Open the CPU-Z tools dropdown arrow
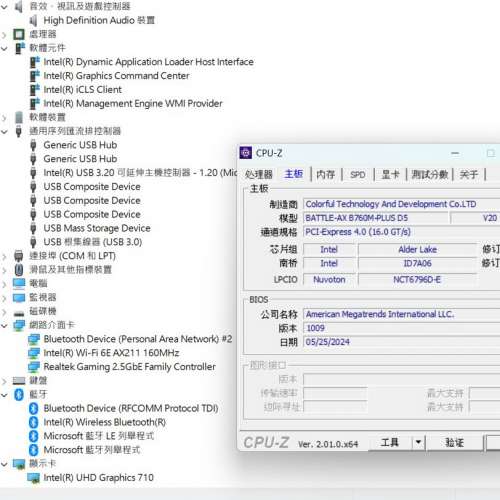Screen dimensions: 500x500 [418, 443]
